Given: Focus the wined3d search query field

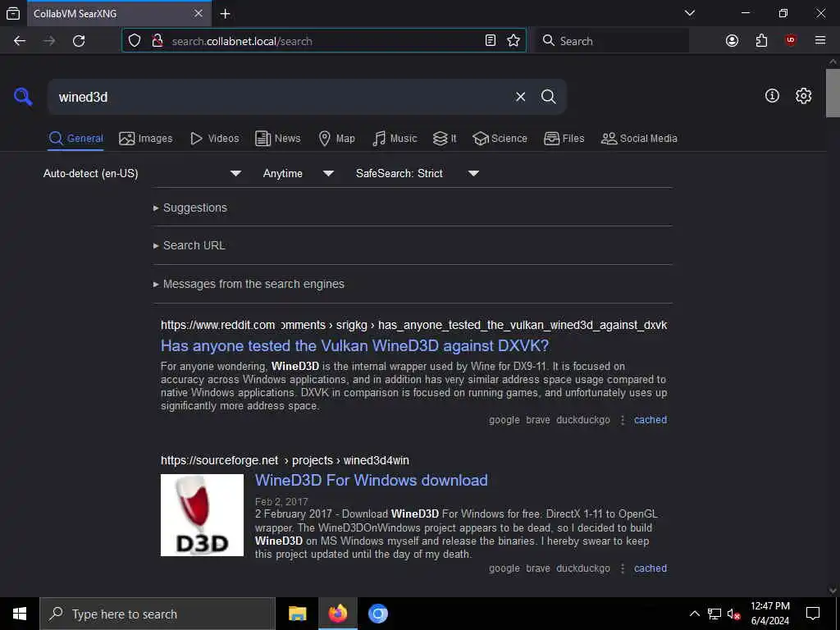Looking at the screenshot, I should pyautogui.click(x=279, y=97).
